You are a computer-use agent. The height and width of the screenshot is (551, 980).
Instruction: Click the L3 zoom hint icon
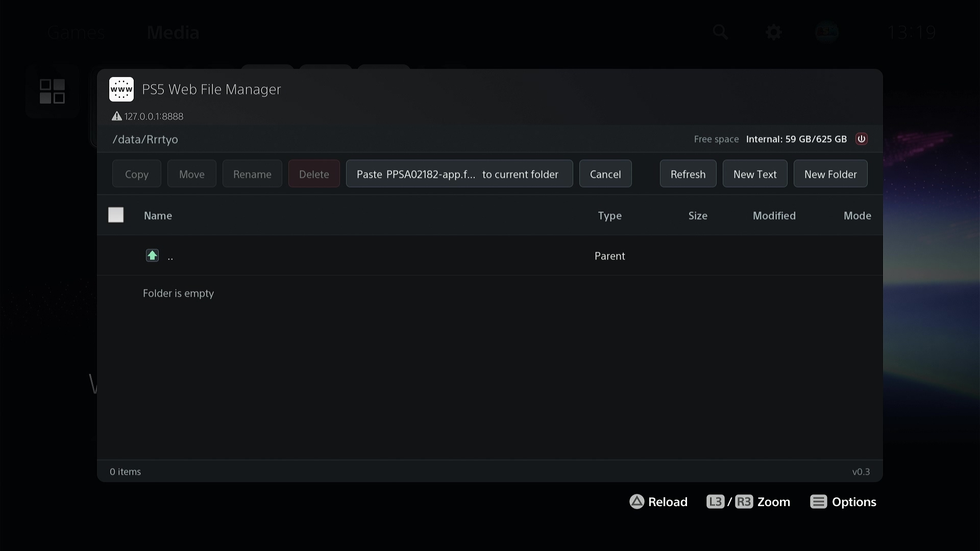pyautogui.click(x=716, y=502)
